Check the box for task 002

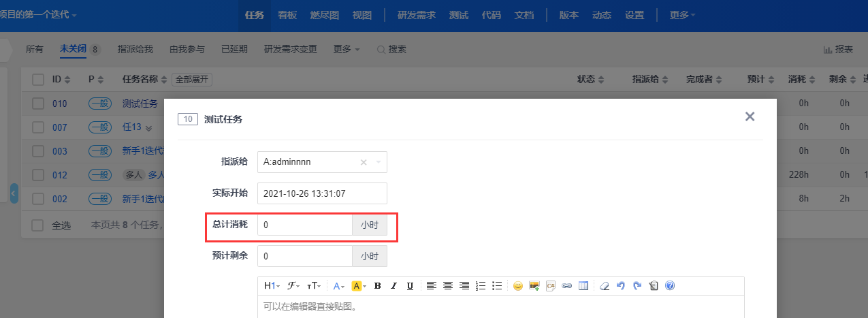click(x=38, y=199)
